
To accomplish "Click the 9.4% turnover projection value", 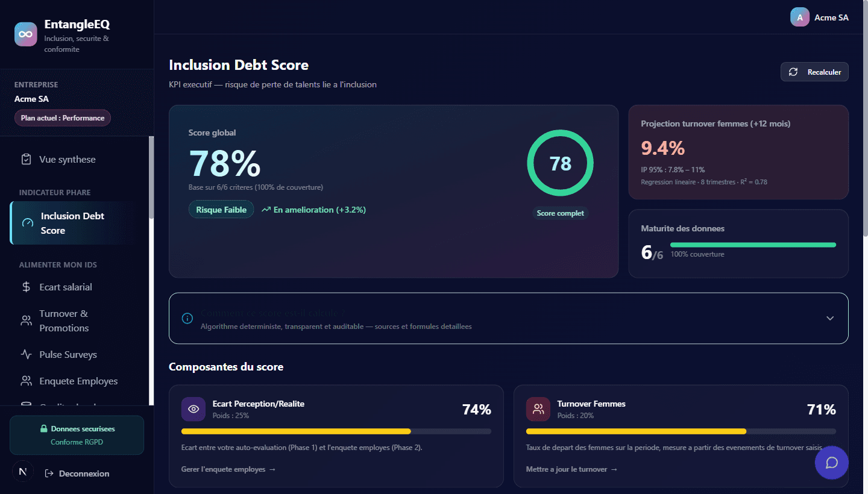I will point(663,148).
